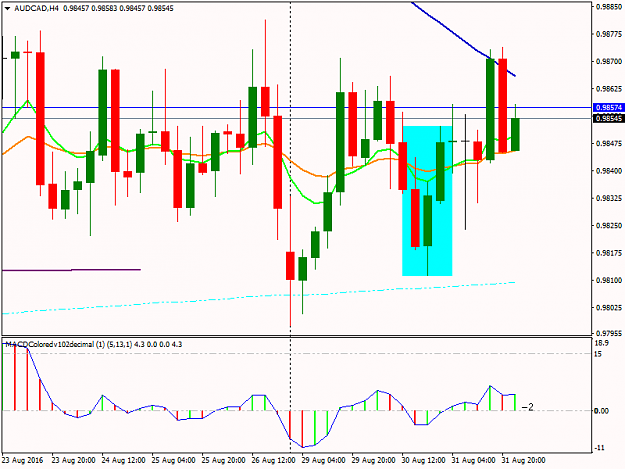Click the 0.98175 price scale value
Image resolution: width=625 pixels, height=469 pixels.
tap(609, 253)
